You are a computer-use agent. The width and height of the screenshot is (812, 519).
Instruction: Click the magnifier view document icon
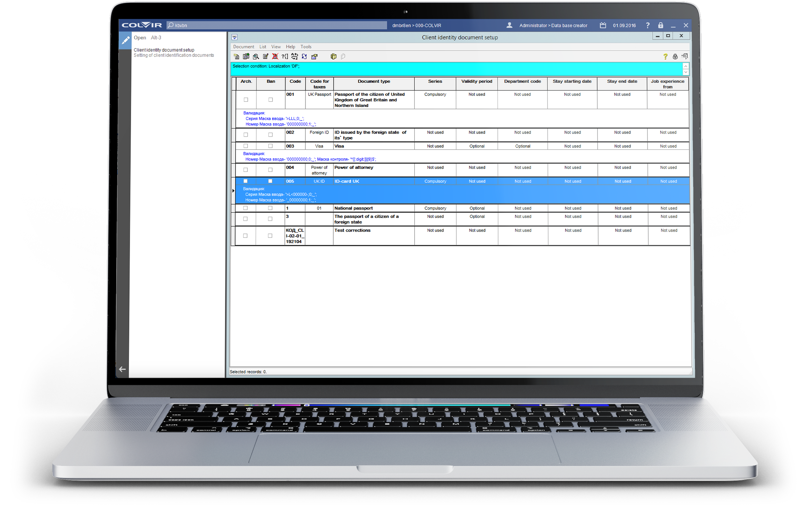(256, 57)
